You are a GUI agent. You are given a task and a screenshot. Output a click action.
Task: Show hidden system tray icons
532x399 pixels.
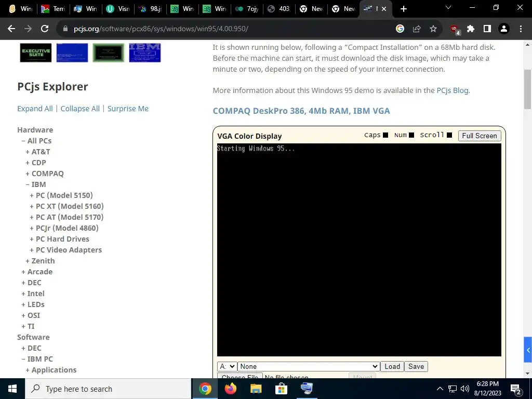440,389
